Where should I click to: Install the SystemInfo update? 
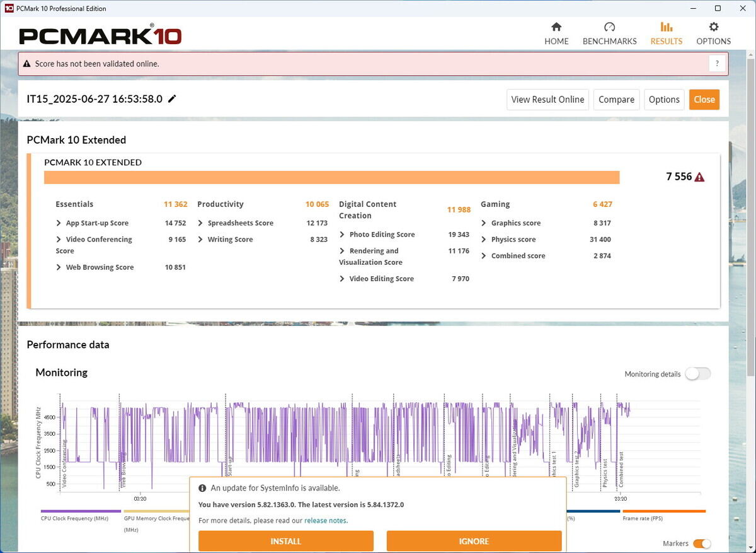click(286, 541)
